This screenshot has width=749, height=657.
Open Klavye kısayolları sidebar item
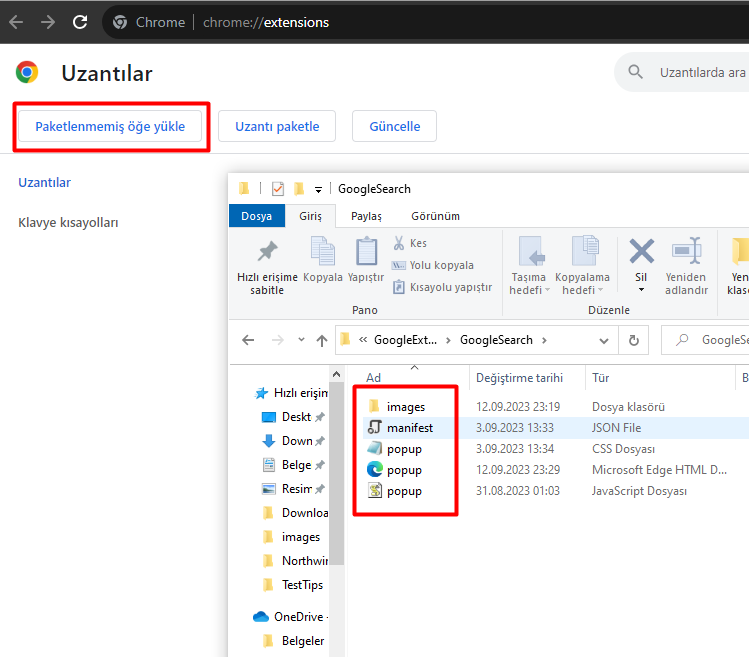tap(68, 223)
